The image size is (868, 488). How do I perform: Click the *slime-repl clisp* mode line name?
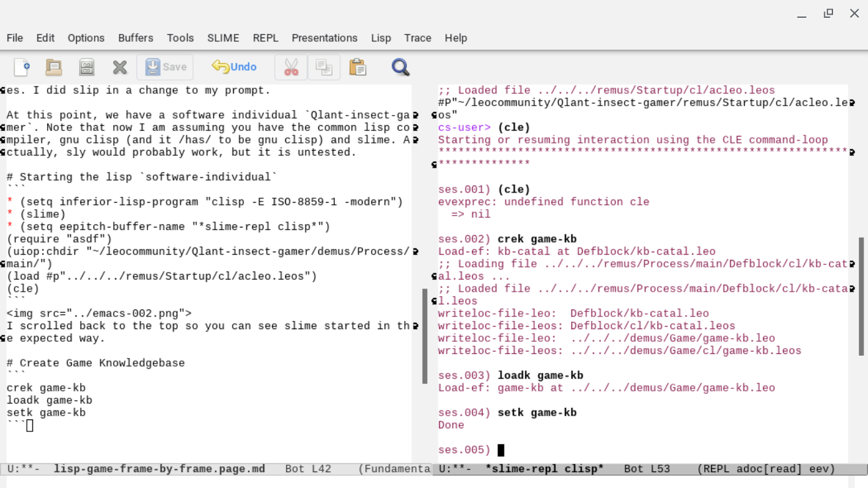click(545, 469)
